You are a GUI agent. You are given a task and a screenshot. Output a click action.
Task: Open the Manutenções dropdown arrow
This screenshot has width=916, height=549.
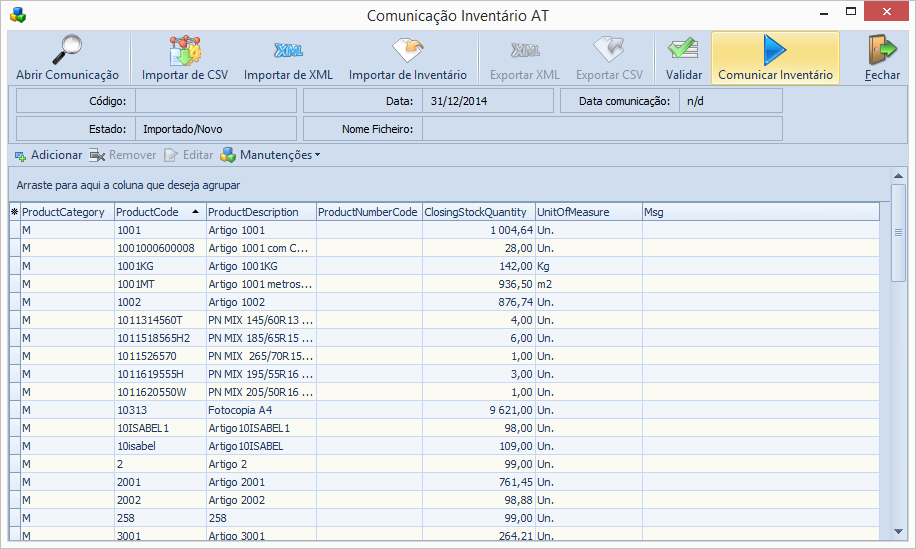317,155
